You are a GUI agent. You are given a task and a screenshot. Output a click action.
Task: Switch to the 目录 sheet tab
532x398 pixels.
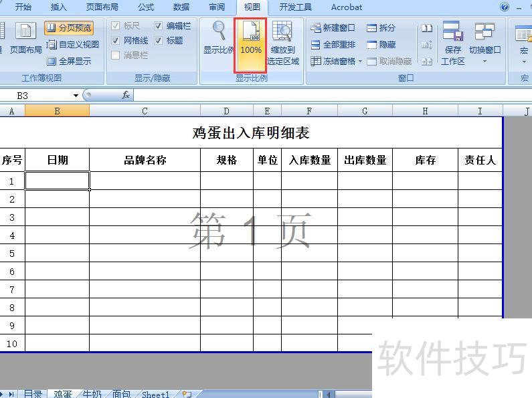33,394
